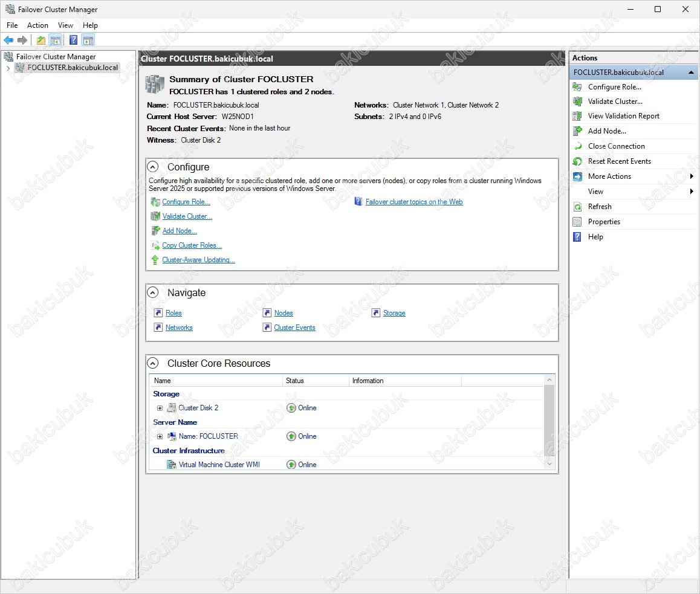This screenshot has width=700, height=594.
Task: Click the Configure Role icon in Actions pane
Action: [x=577, y=87]
